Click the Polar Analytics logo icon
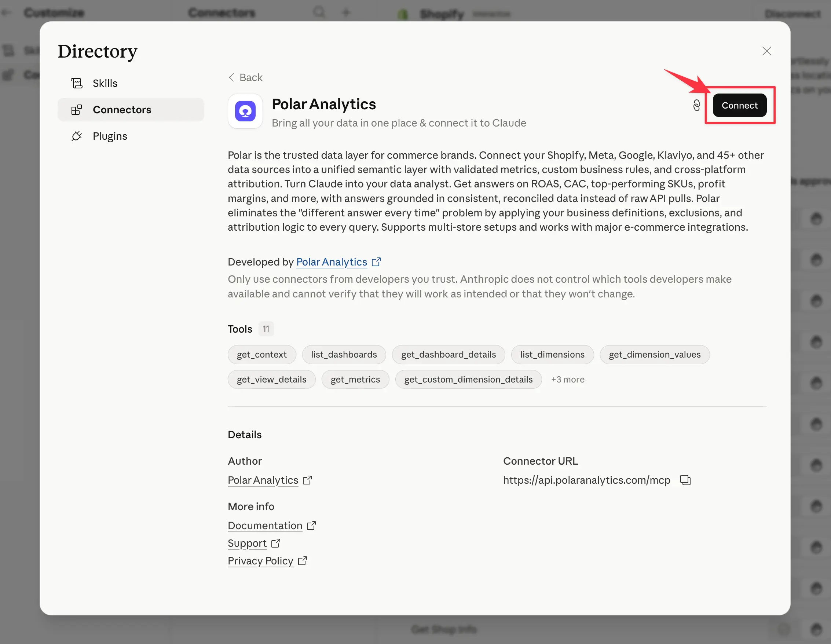The width and height of the screenshot is (831, 644). pyautogui.click(x=245, y=111)
